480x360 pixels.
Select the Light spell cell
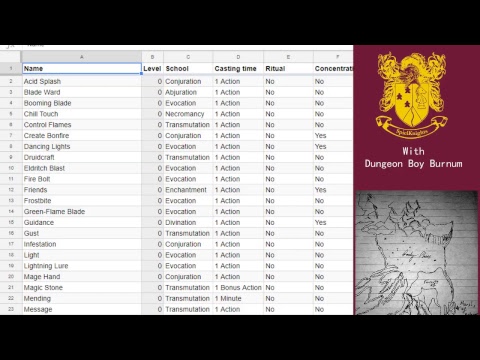[82, 255]
